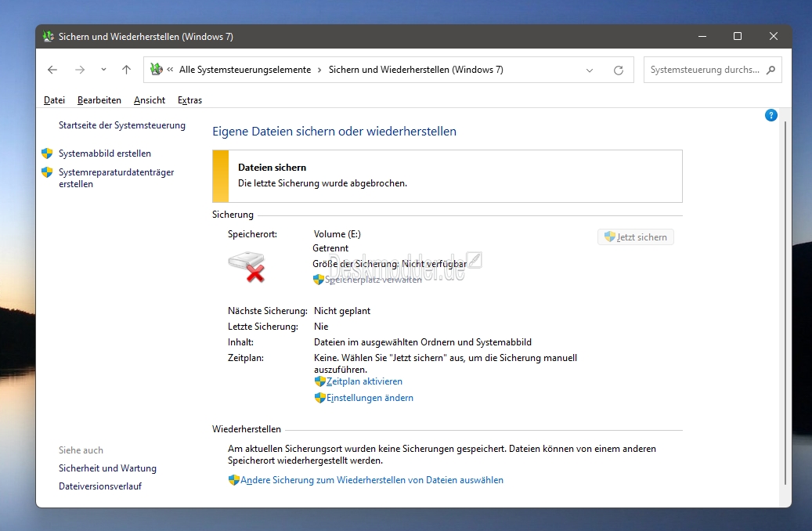
Task: Click Zeitplan aktivieren link
Action: (x=364, y=381)
